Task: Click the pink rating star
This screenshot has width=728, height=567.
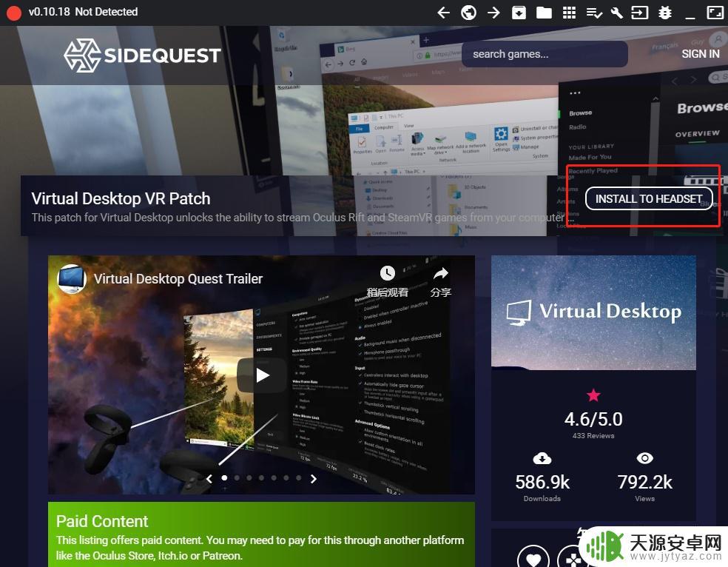Action: [x=593, y=395]
